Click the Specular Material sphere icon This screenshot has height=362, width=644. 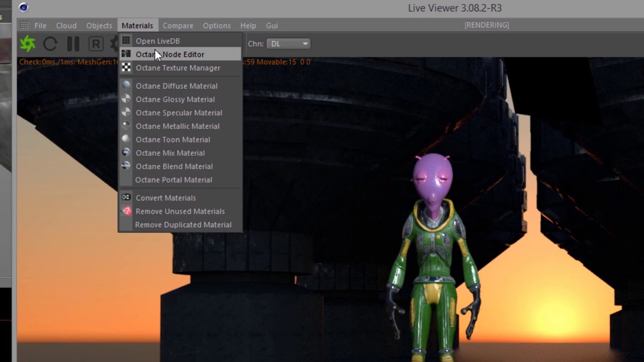(x=126, y=113)
